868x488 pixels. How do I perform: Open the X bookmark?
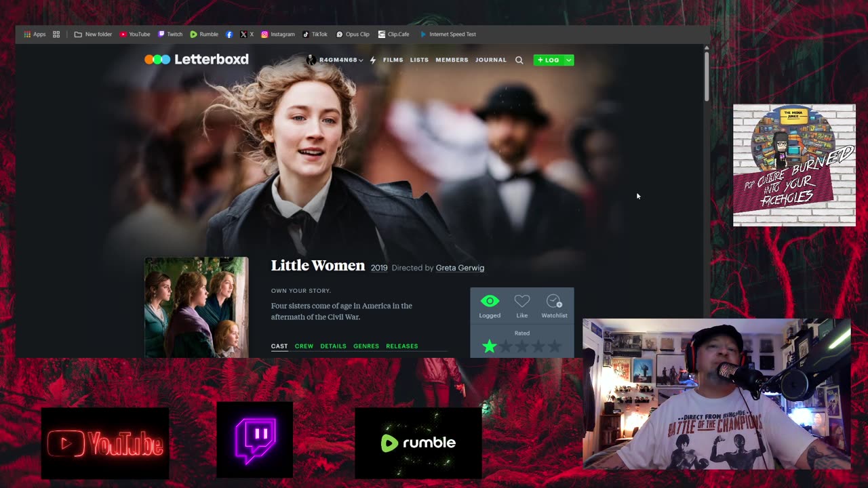click(x=247, y=34)
